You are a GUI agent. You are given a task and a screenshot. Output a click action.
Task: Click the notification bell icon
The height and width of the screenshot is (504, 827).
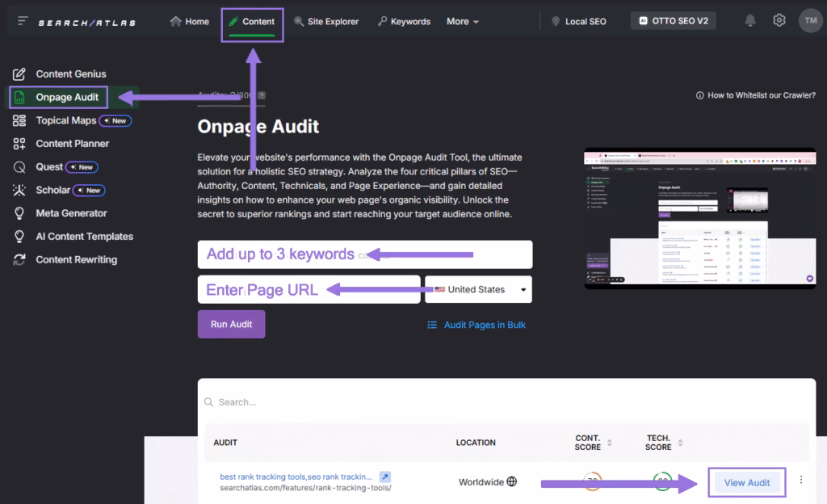(750, 21)
